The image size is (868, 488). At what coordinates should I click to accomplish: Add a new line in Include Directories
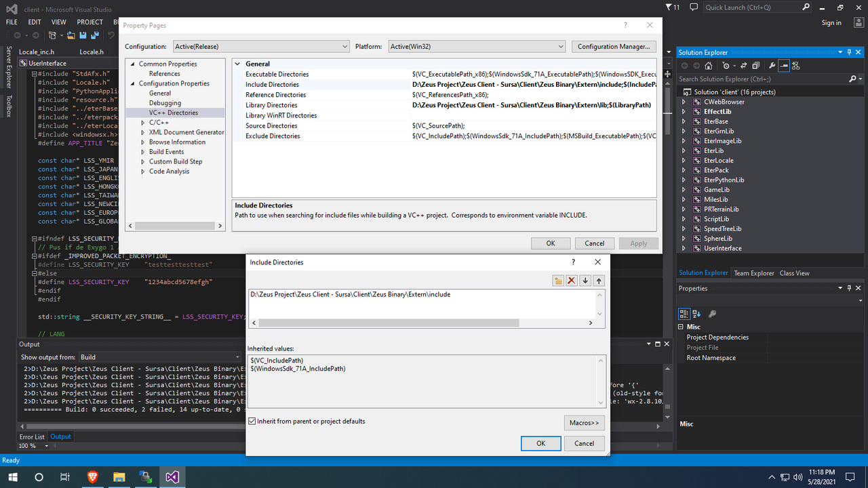[558, 281]
